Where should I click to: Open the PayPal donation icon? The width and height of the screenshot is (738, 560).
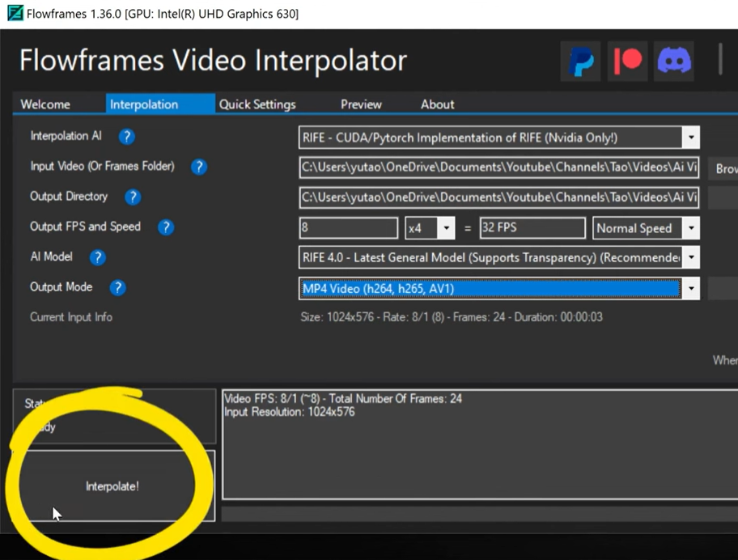pos(580,62)
